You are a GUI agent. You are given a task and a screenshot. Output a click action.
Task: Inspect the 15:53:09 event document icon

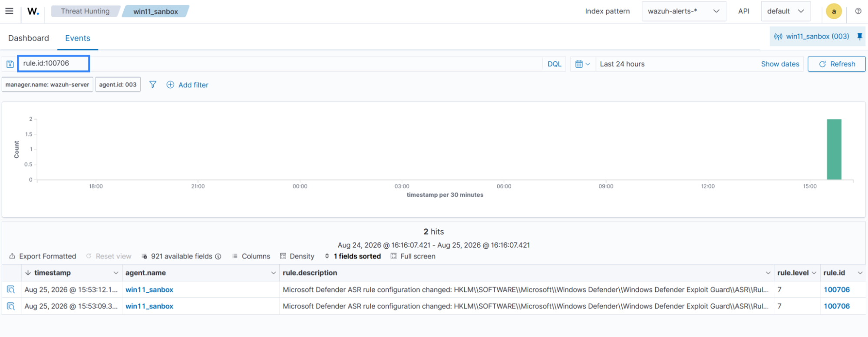pos(11,306)
